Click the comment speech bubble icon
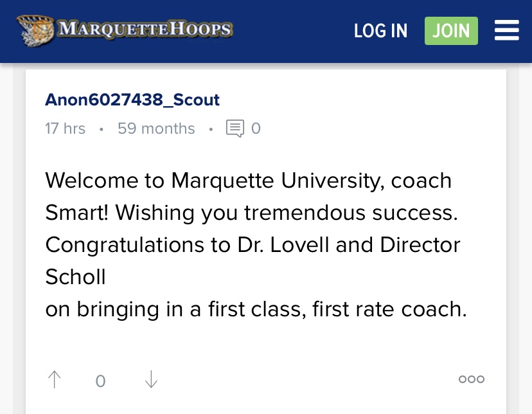The height and width of the screenshot is (414, 532). (235, 129)
